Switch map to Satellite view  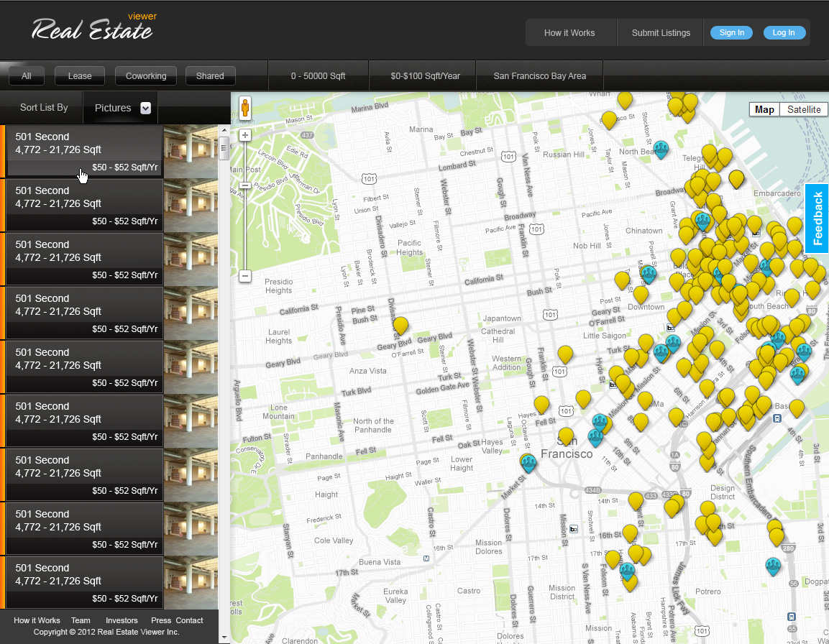coord(803,109)
